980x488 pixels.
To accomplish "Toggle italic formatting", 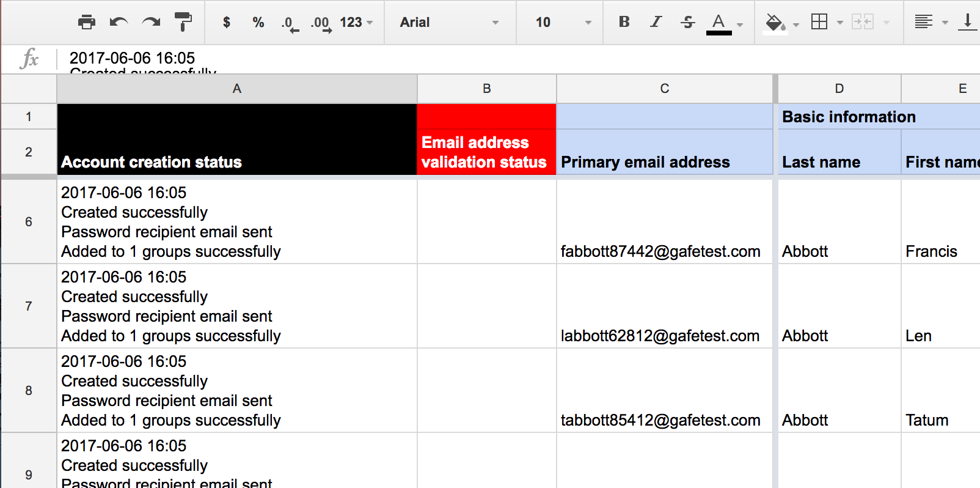I will [656, 22].
